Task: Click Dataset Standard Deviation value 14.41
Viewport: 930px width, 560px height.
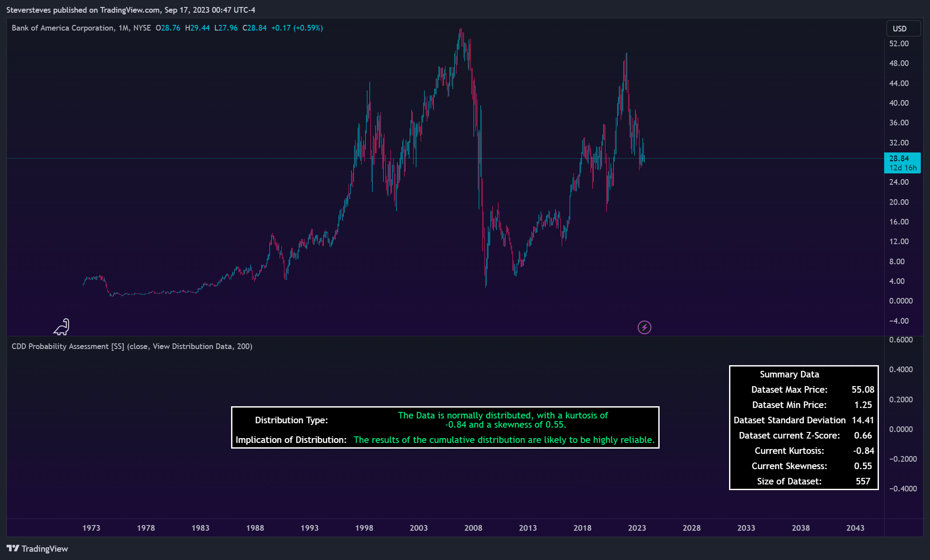Action: click(863, 420)
